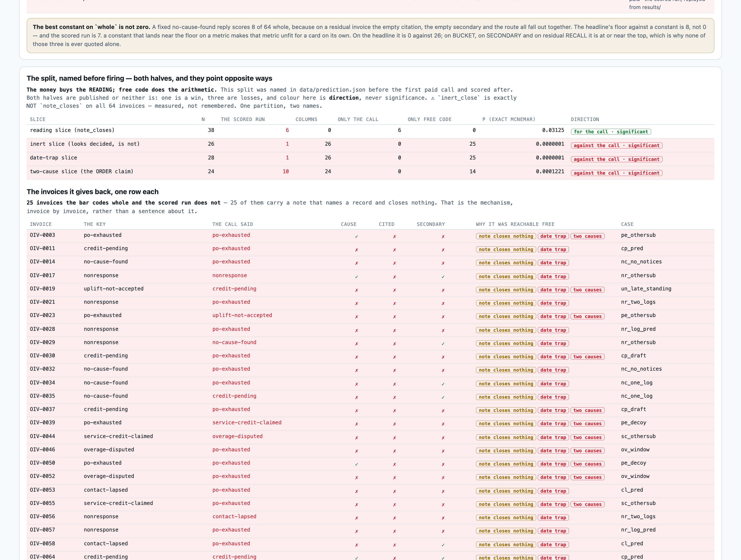741x560 pixels.
Task: Click the SLICE column header
Action: (38, 120)
